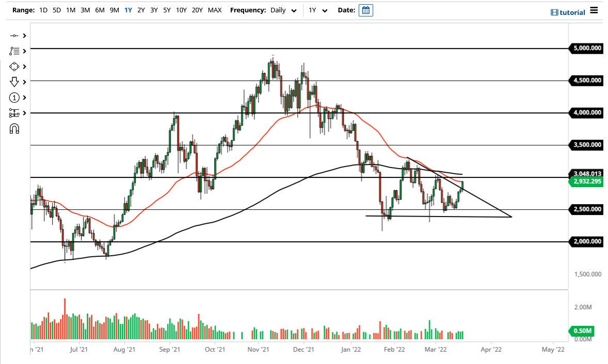The width and height of the screenshot is (608, 364).
Task: Toggle magnet snap mode
Action: pyautogui.click(x=14, y=128)
